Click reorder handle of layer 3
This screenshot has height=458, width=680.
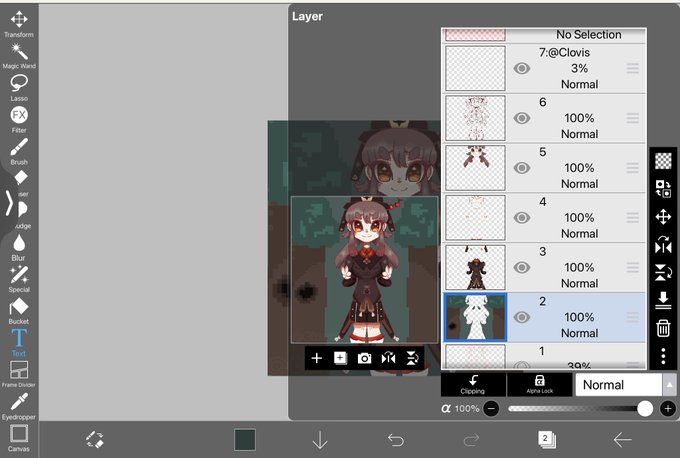coord(633,268)
